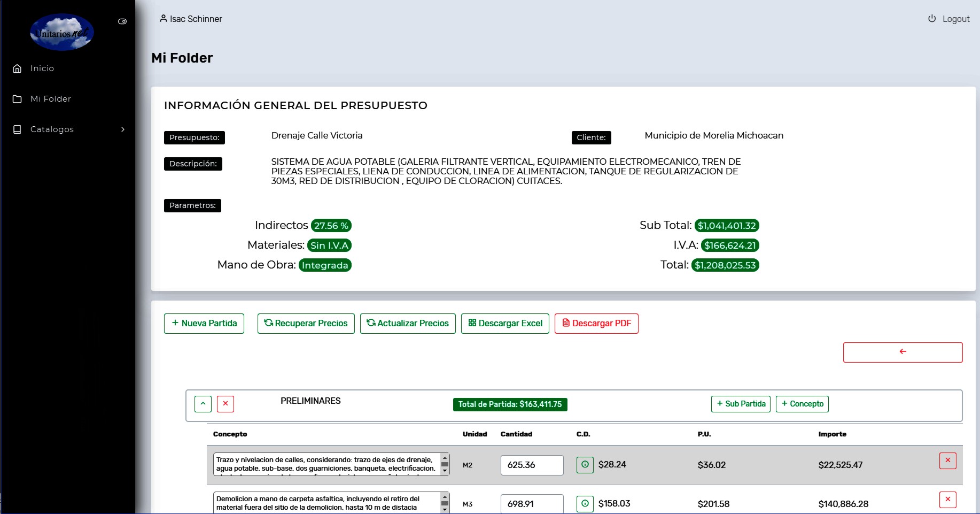This screenshot has height=514, width=980.
Task: Click the Sin I.V.A materials badge
Action: click(329, 246)
